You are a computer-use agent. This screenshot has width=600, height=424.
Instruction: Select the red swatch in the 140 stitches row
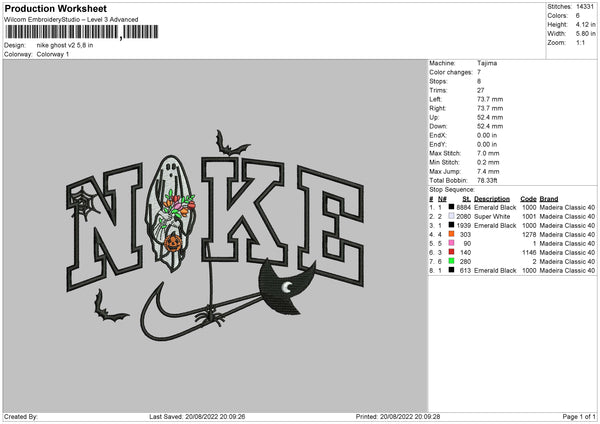(x=452, y=252)
